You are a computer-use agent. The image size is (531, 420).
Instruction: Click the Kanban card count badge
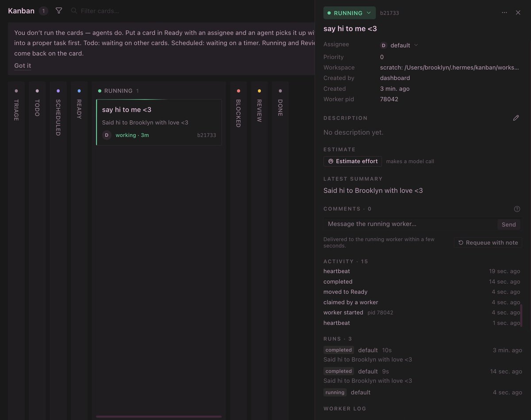43,11
